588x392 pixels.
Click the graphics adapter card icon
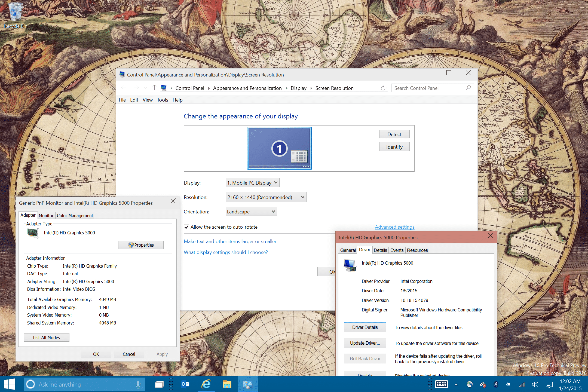coord(33,233)
